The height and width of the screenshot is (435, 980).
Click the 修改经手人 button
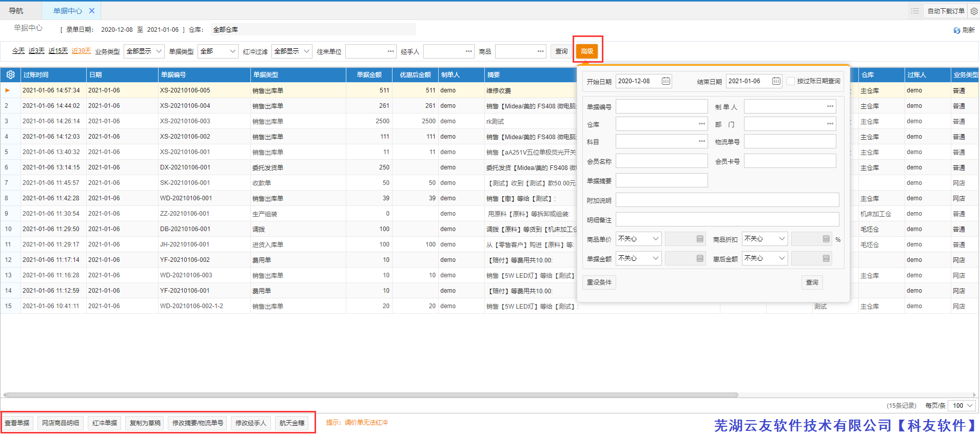click(251, 423)
